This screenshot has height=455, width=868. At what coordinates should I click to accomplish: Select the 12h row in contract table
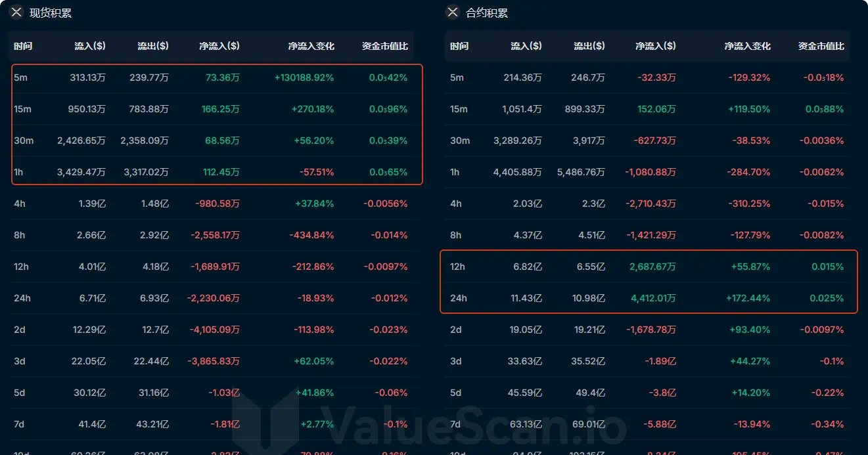coord(647,267)
